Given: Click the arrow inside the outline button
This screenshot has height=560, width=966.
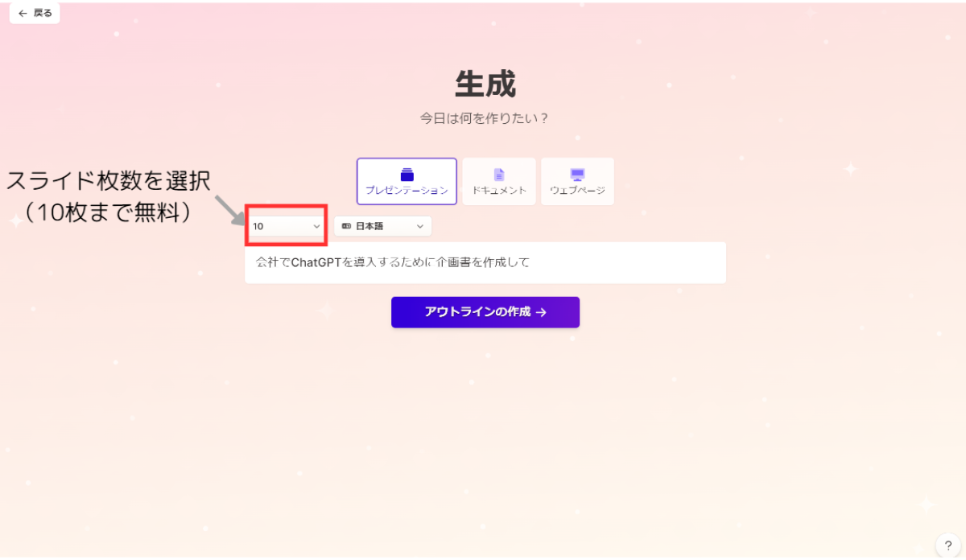Looking at the screenshot, I should pos(541,312).
